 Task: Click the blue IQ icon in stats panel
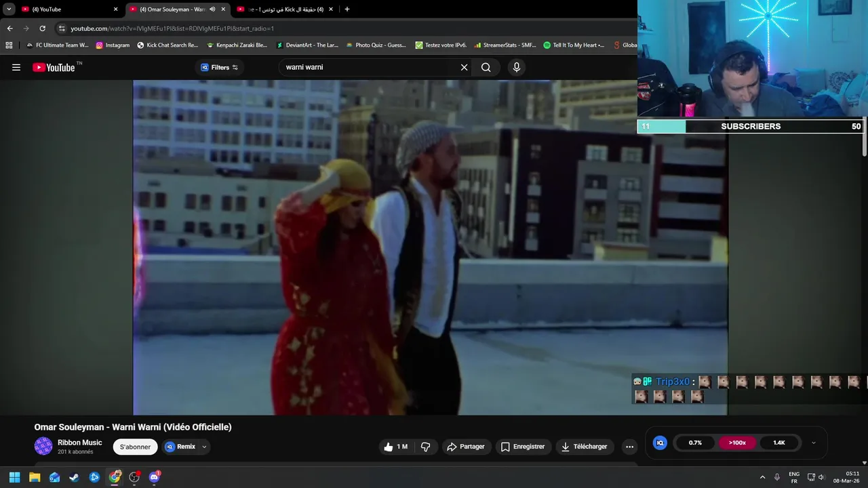pos(660,443)
